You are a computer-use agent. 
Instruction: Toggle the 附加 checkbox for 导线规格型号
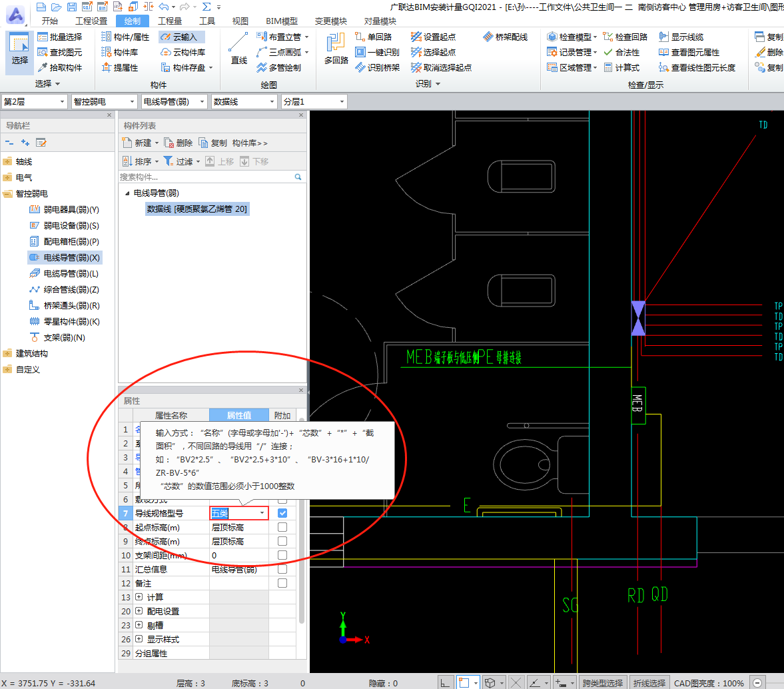click(x=282, y=513)
